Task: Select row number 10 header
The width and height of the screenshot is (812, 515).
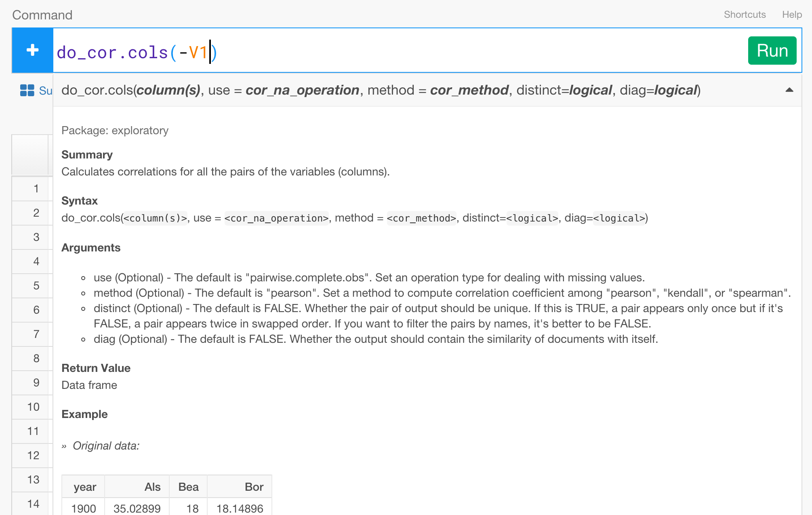Action: [33, 407]
